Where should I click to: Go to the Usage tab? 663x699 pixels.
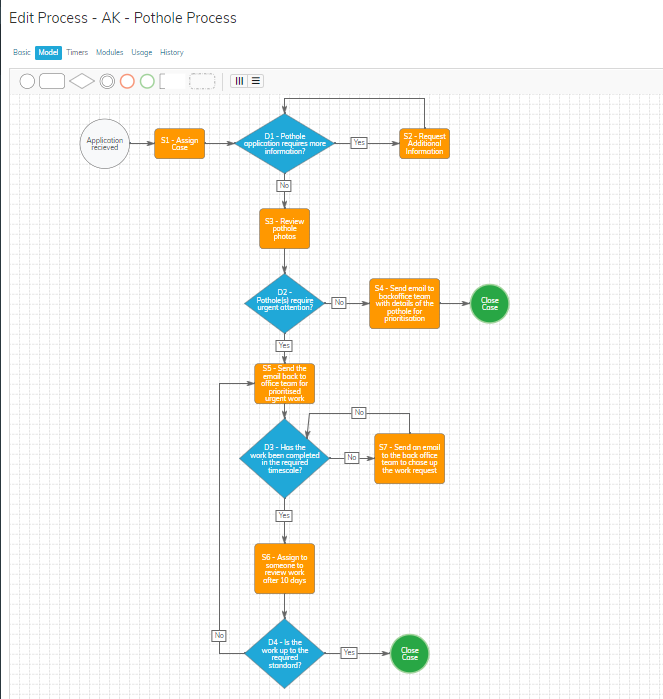coord(142,52)
